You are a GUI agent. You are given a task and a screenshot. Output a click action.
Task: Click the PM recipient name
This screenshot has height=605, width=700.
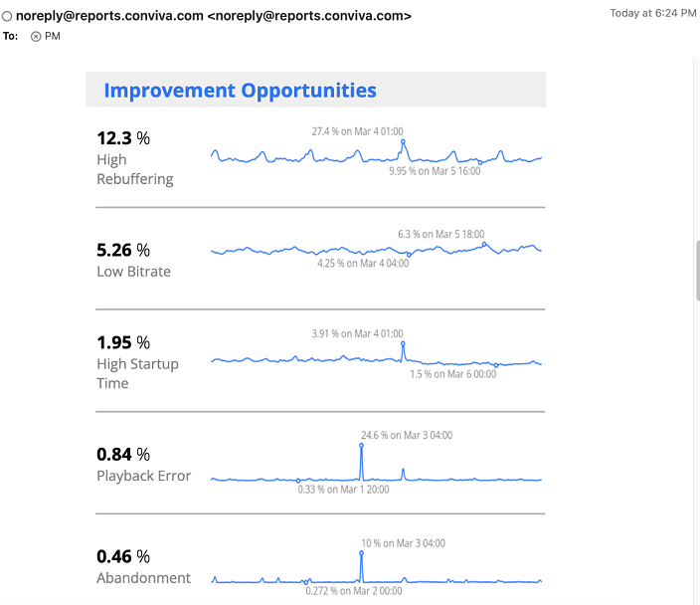pos(53,36)
